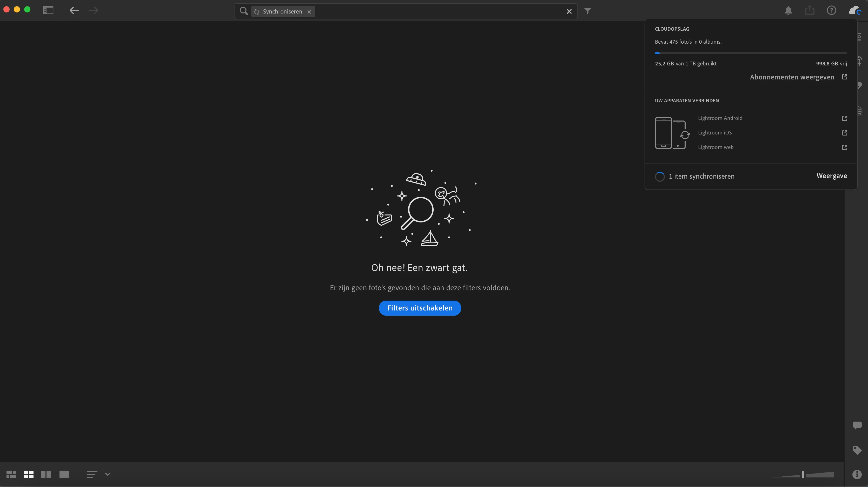Expand the sort order dropdown chevron
This screenshot has width=868, height=487.
point(108,474)
